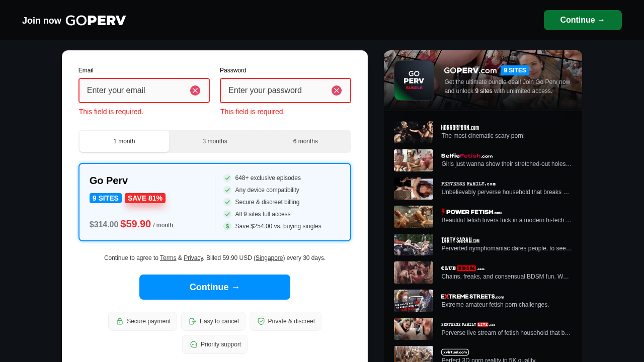This screenshot has height=362, width=644.
Task: Open the SelfieFetish.com thumbnail
Action: click(414, 160)
